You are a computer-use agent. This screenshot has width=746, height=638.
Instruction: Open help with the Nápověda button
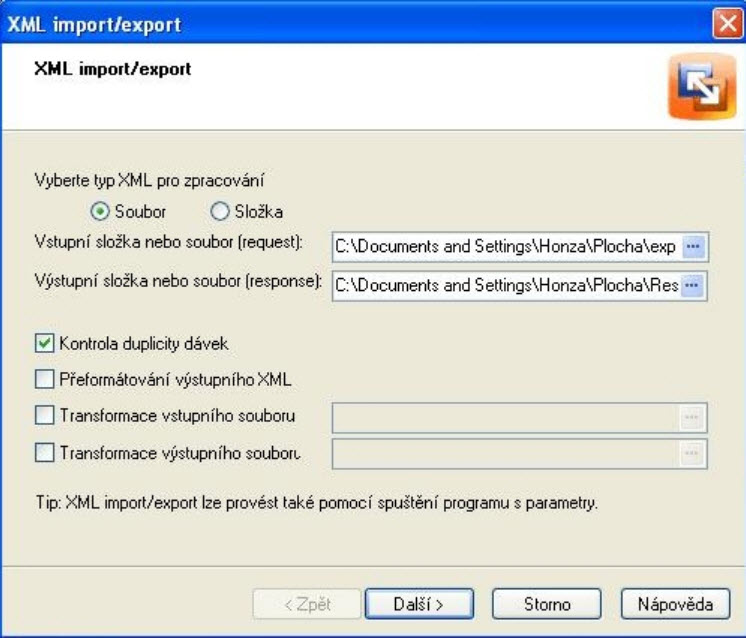(x=675, y=604)
